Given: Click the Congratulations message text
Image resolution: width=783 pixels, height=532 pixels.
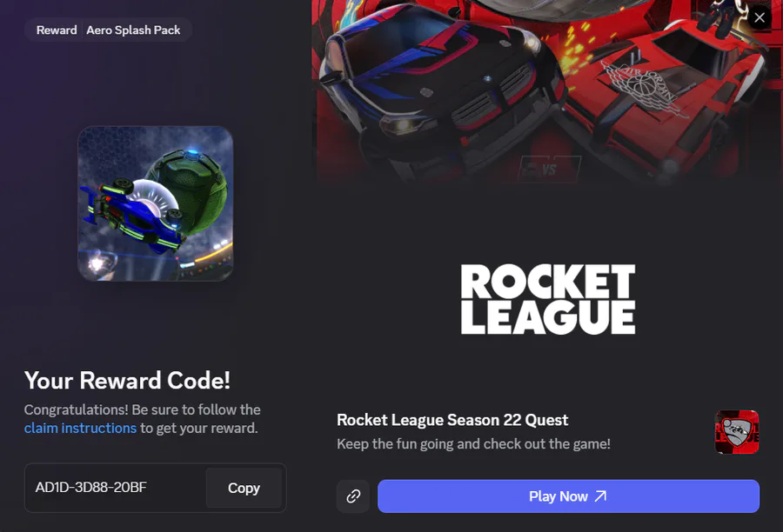Looking at the screenshot, I should click(x=143, y=419).
